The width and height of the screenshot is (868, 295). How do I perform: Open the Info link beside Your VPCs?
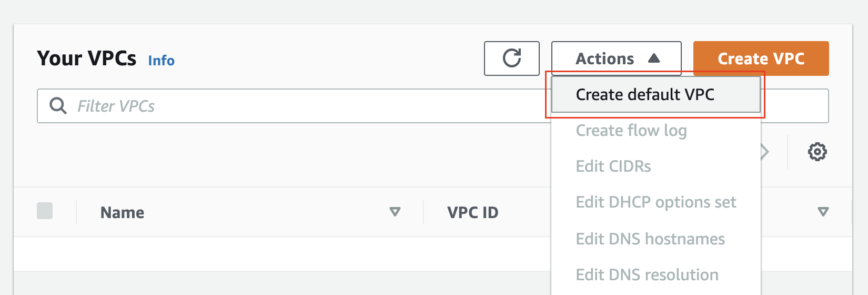point(161,61)
